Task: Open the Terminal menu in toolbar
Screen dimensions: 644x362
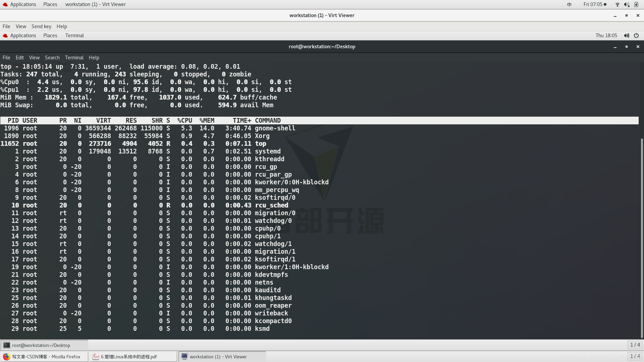Action: (74, 57)
